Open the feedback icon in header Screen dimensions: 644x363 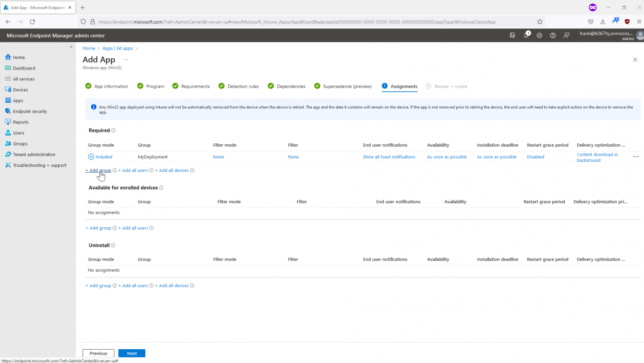click(566, 36)
